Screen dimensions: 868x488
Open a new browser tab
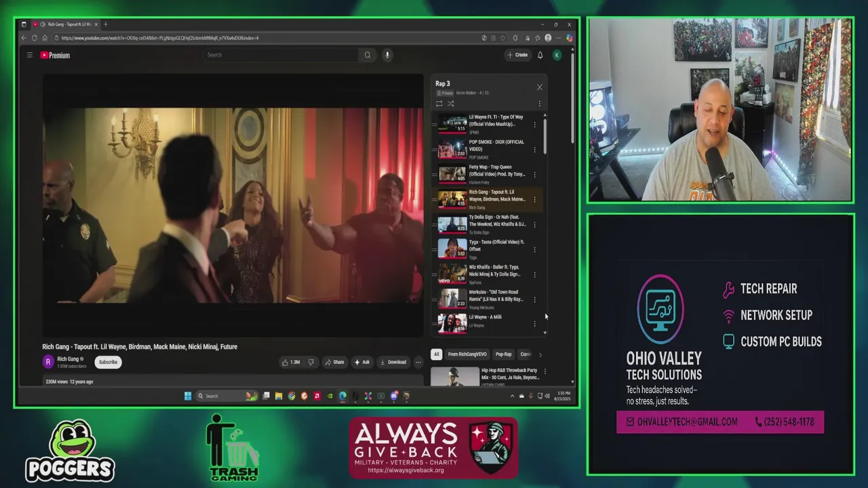(105, 24)
